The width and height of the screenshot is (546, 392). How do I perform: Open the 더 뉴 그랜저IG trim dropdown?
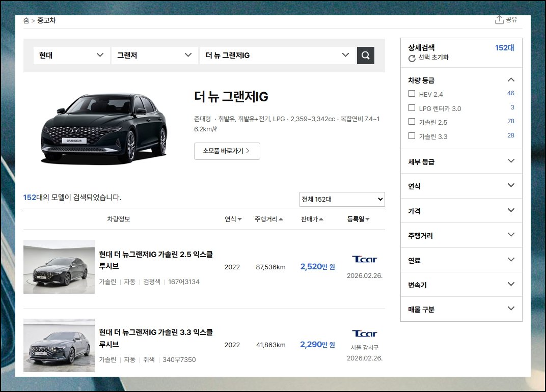[278, 55]
